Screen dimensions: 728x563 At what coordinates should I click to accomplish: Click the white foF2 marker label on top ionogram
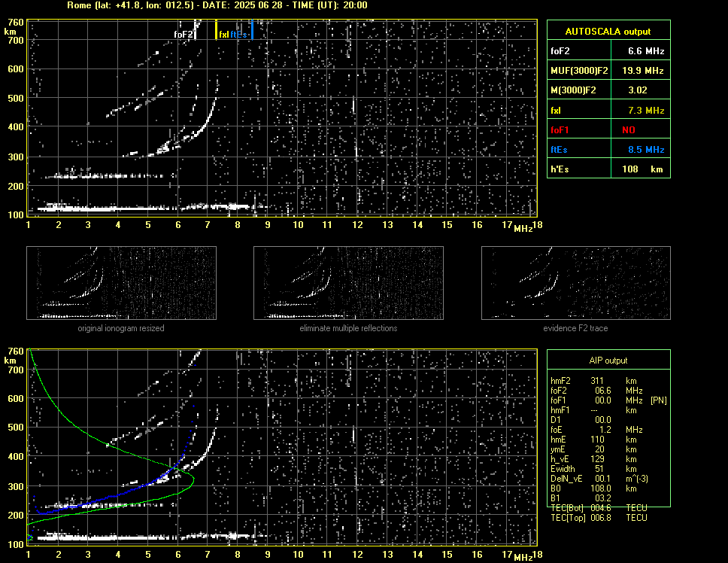(184, 35)
